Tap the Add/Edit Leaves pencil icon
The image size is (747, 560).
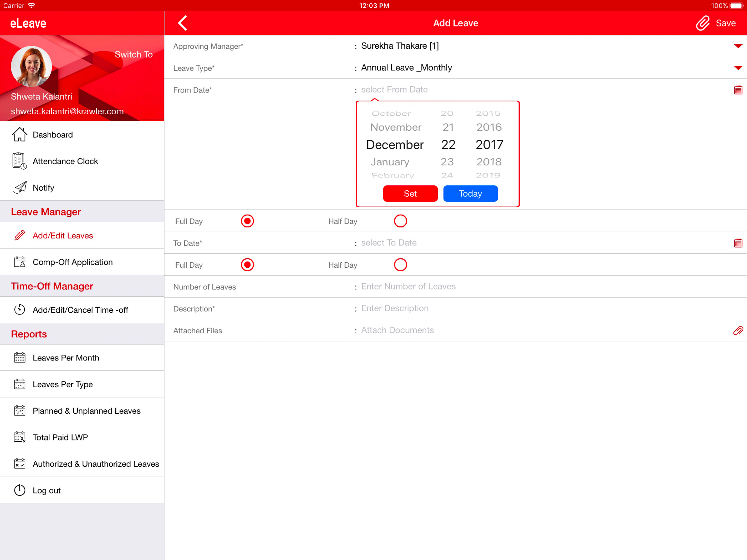point(20,235)
